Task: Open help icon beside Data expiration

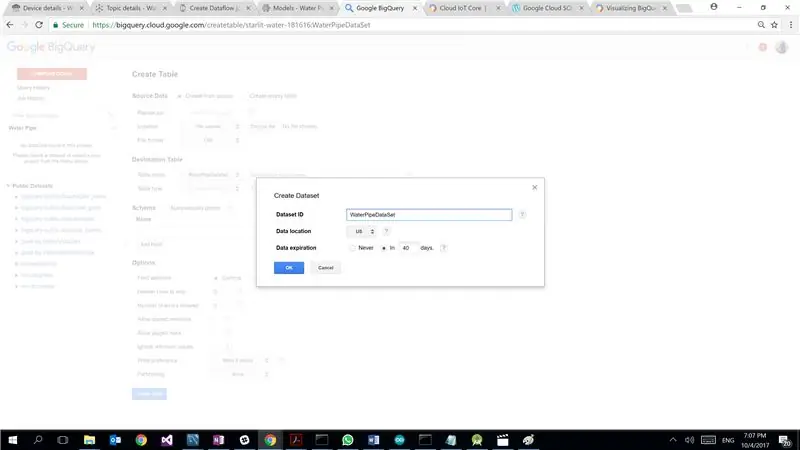Action: (x=443, y=248)
